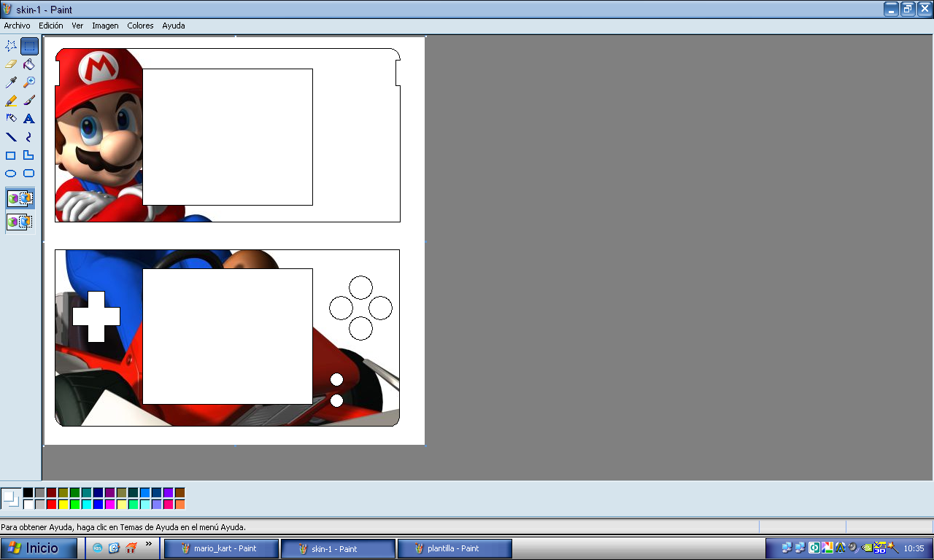Select the Magnifier tool
Viewport: 934px width, 560px height.
pos(29,82)
